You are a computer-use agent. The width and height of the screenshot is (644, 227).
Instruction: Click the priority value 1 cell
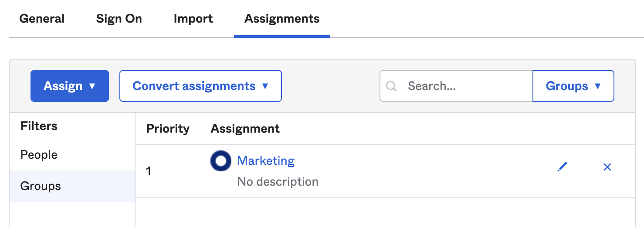click(149, 171)
